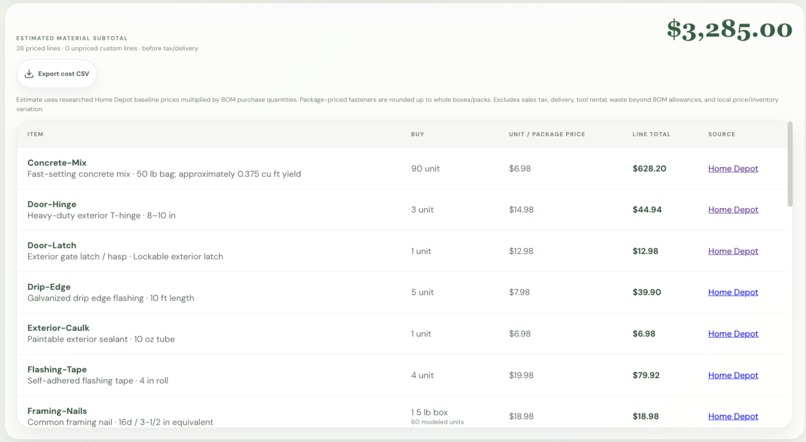The height and width of the screenshot is (442, 806).
Task: Click the 90 unit quantity
Action: pos(425,169)
